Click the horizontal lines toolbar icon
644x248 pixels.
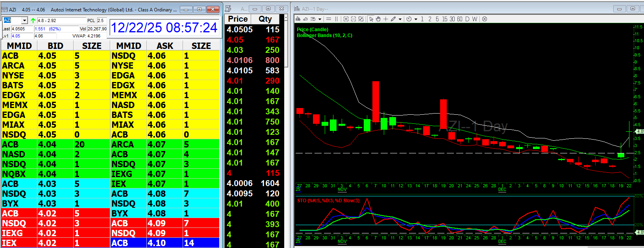point(329,19)
